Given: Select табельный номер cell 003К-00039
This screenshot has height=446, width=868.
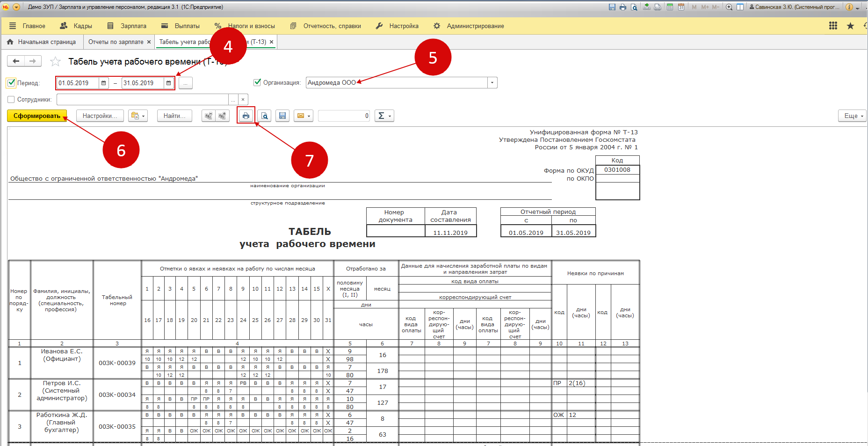Looking at the screenshot, I should 117,363.
